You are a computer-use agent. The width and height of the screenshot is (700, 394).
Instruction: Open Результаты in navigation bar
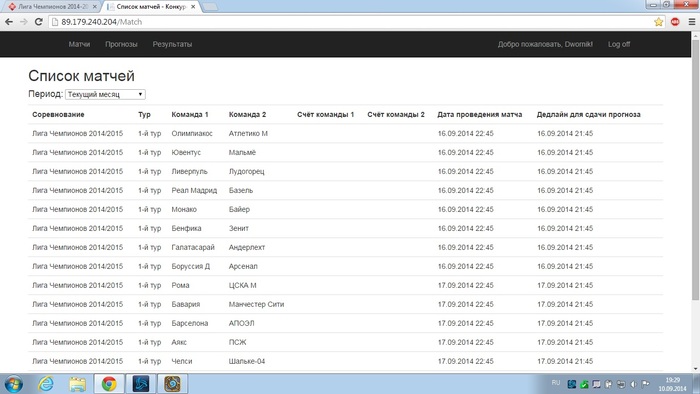[x=172, y=44]
